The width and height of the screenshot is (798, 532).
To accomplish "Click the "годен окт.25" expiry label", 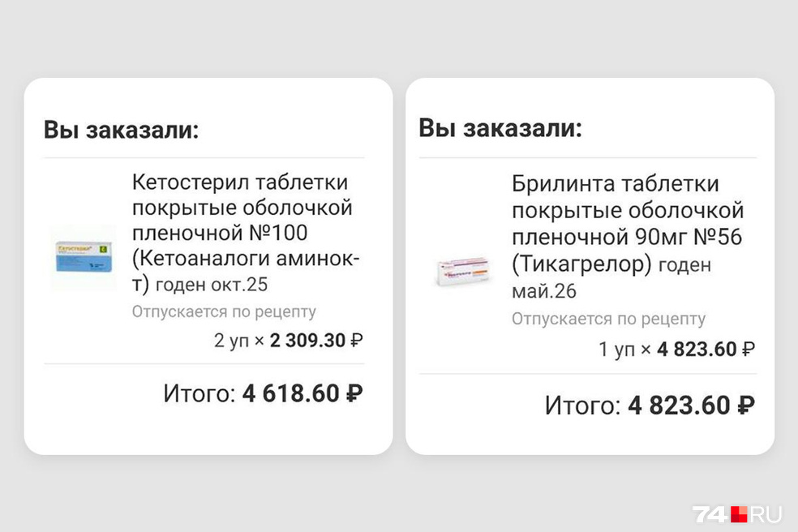I will coord(211,285).
